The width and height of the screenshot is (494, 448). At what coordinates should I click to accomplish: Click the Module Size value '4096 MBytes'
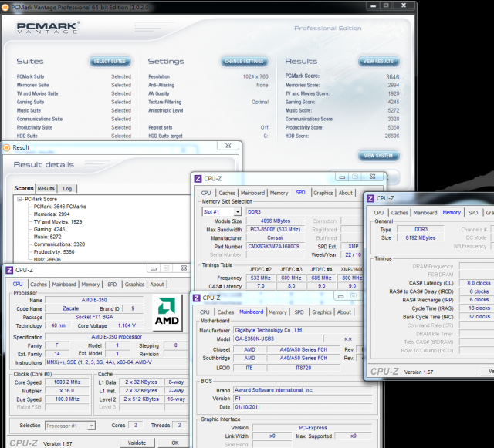(x=276, y=221)
